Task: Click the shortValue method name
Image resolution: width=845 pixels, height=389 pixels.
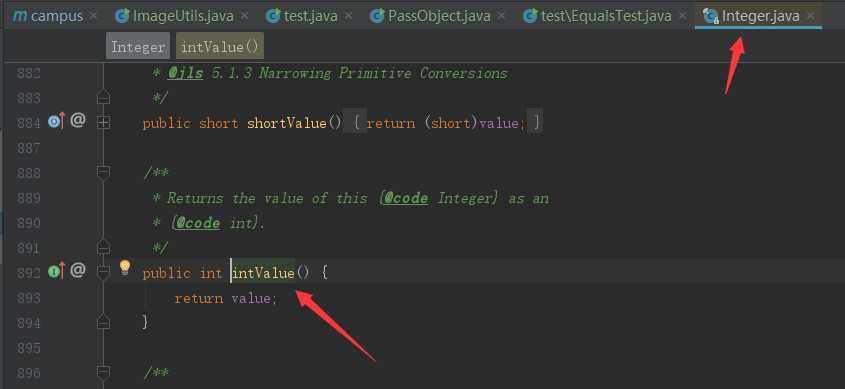Action: (x=287, y=123)
